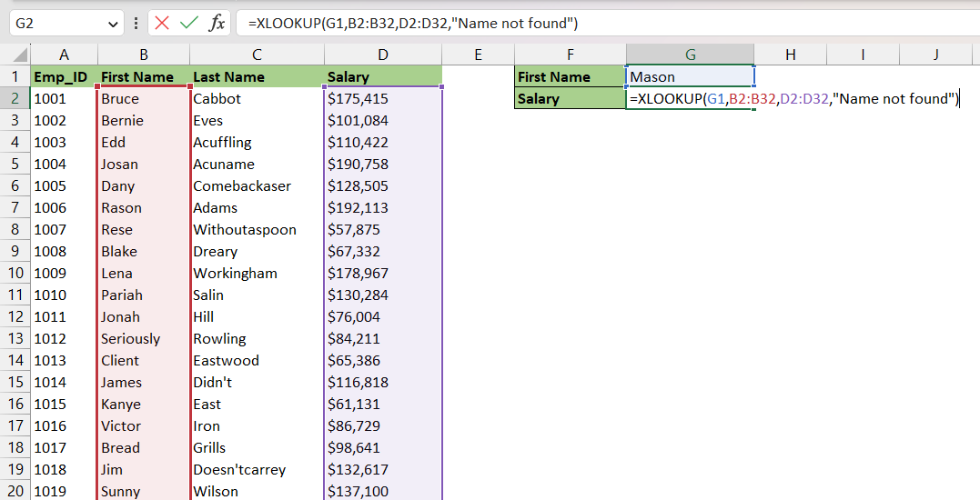Screen dimensions: 980x500
Task: Select the cell containing Grills
Action: click(257, 448)
